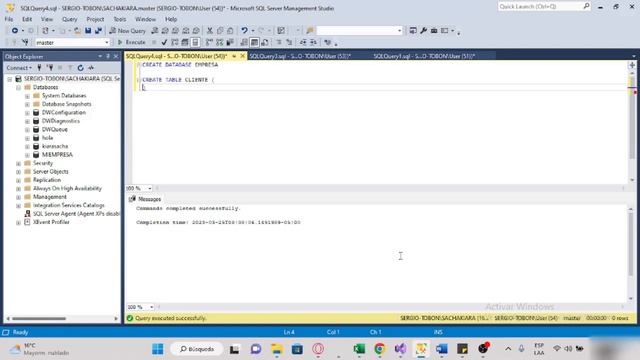Click the Execute button

pos(131,42)
